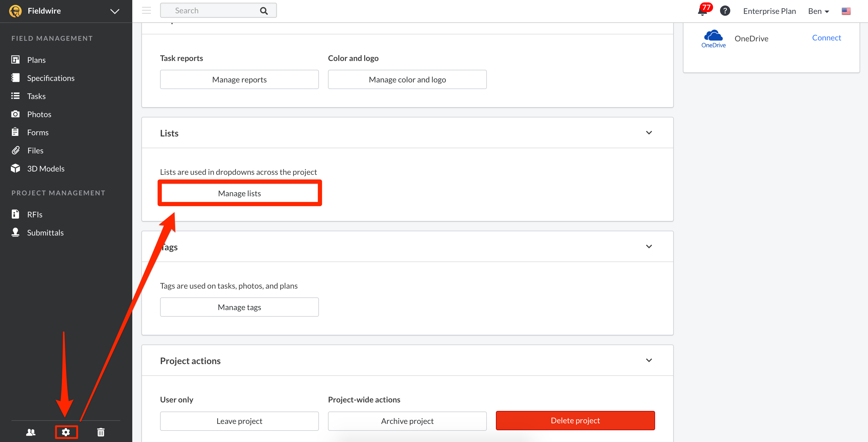Select the Specifications icon
Screen dimensions: 868x442
click(x=15, y=78)
